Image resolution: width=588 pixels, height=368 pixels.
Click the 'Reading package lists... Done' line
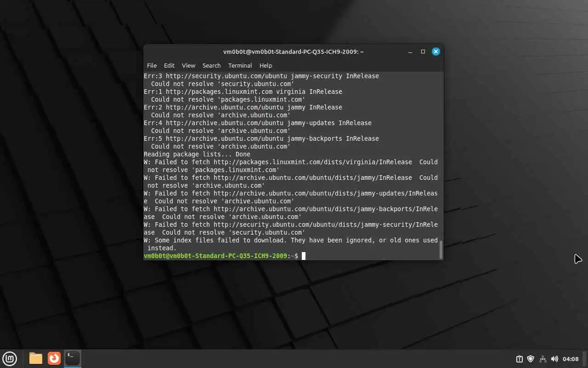[x=197, y=154]
